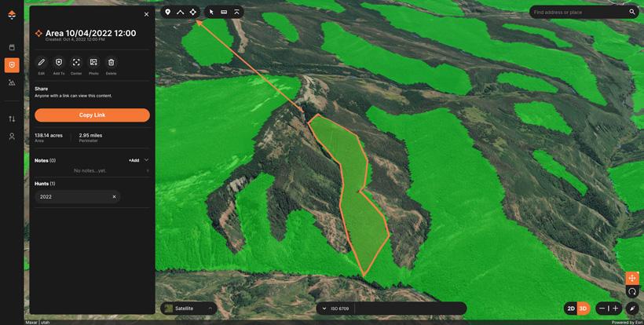The height and width of the screenshot is (325, 644).
Task: Click the app logo in the sidebar
Action: [x=12, y=15]
